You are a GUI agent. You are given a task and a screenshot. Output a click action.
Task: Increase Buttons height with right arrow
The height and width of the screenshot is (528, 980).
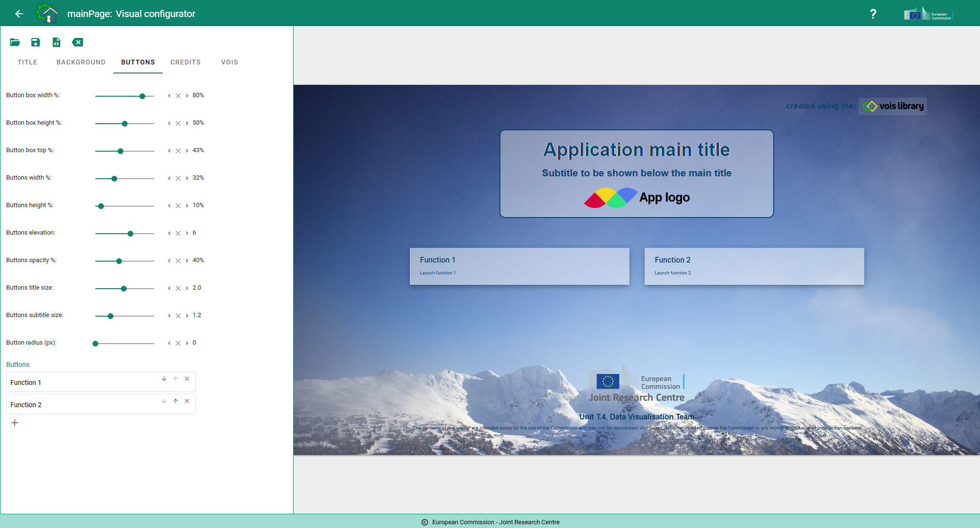pyautogui.click(x=187, y=206)
